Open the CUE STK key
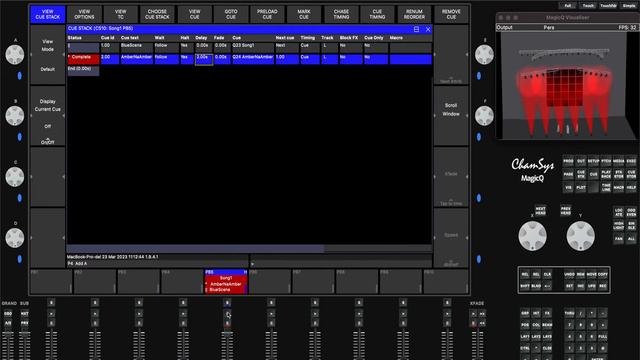 tap(581, 174)
